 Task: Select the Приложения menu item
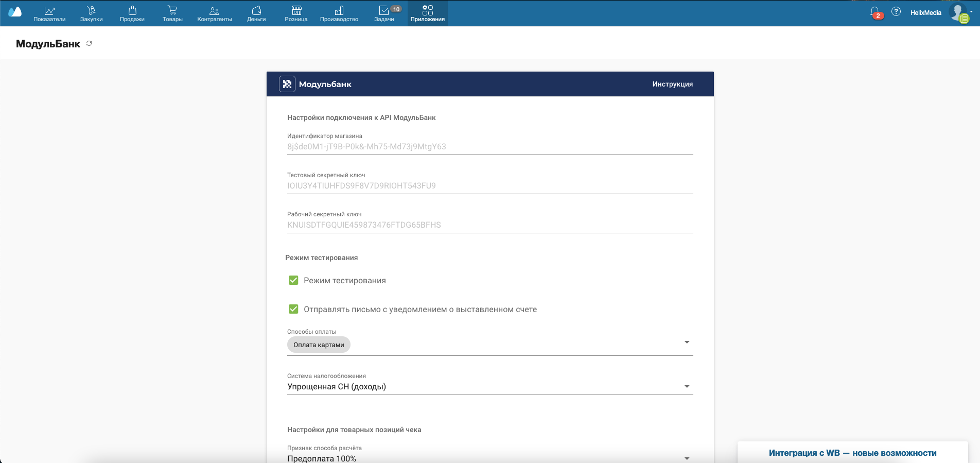(428, 13)
